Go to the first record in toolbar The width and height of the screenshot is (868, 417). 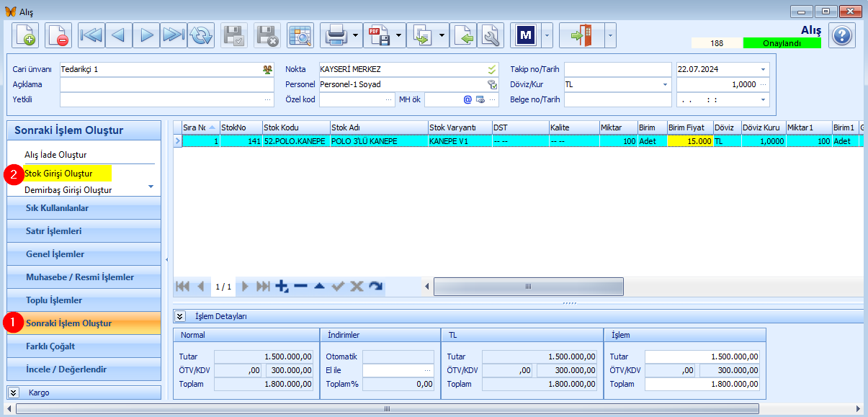click(91, 35)
